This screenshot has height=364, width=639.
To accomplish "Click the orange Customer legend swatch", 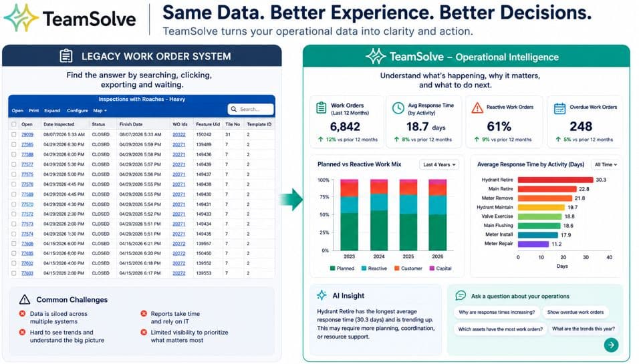I will [396, 268].
